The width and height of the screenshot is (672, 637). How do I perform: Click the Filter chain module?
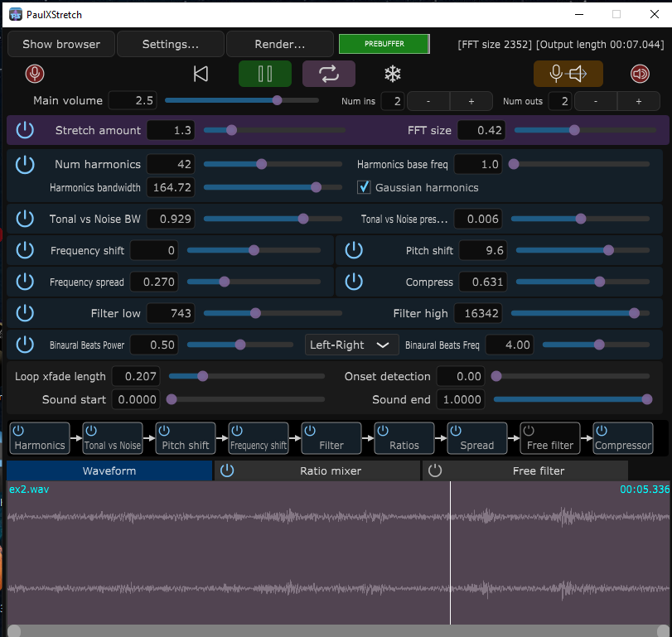pyautogui.click(x=331, y=438)
